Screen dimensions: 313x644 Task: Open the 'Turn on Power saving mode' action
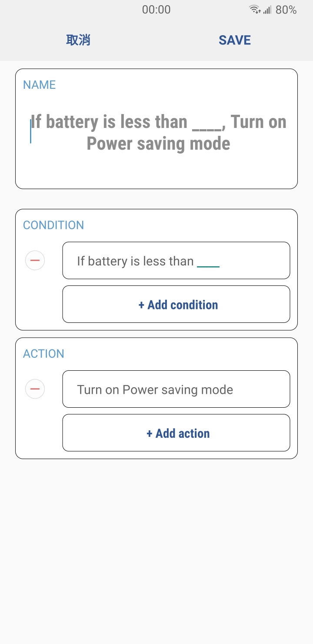176,389
